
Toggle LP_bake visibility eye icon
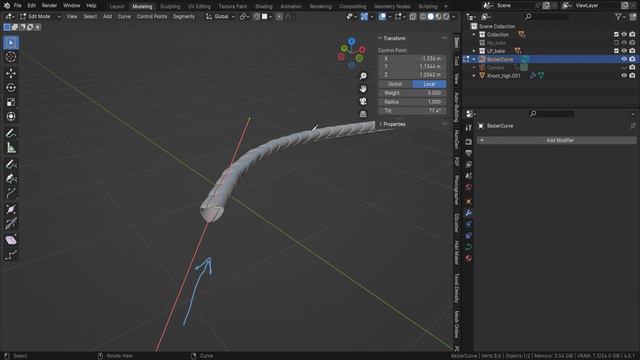coord(624,51)
